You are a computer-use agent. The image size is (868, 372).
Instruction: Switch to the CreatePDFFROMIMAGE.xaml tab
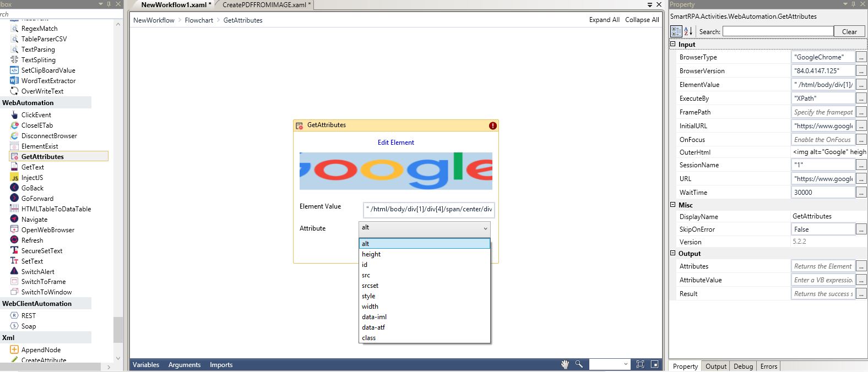click(266, 5)
